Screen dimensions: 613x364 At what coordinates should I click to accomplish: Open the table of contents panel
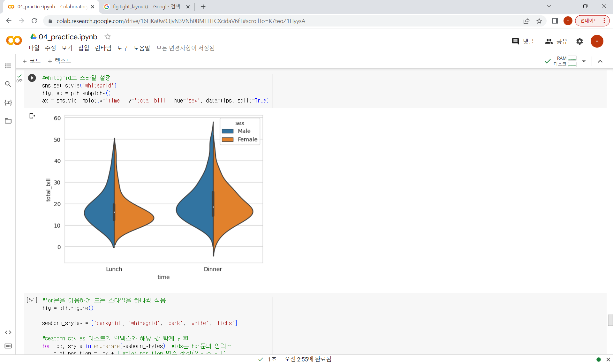(x=8, y=66)
